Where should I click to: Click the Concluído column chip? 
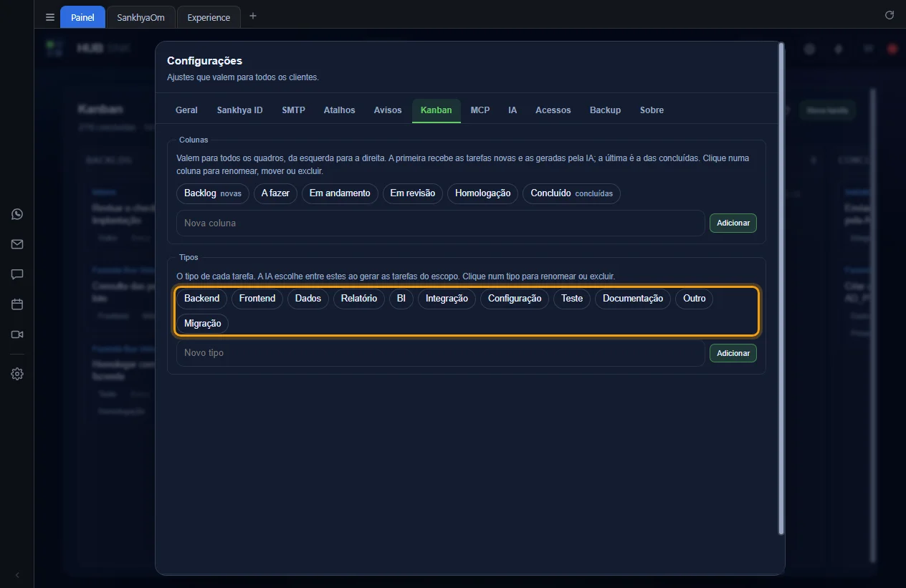tap(571, 193)
